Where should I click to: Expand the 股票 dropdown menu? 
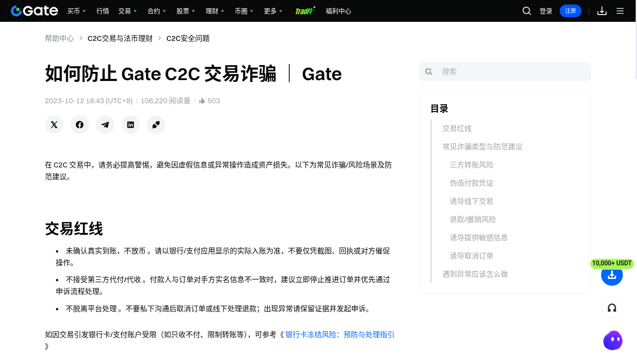(x=186, y=11)
